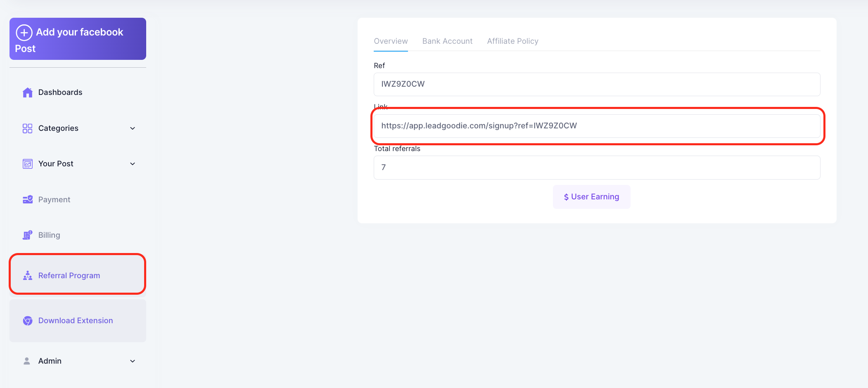Click the User Earning button
Image resolution: width=868 pixels, height=388 pixels.
click(x=591, y=197)
